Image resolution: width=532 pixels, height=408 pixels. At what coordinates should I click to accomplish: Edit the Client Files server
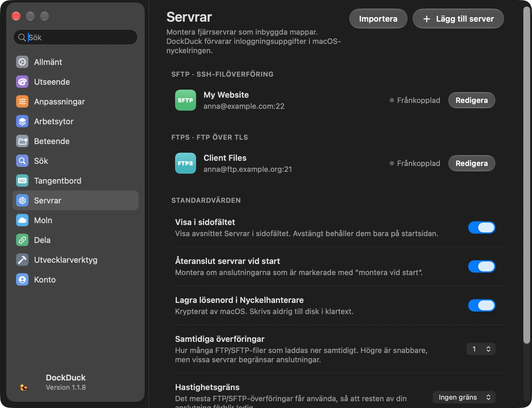(472, 163)
